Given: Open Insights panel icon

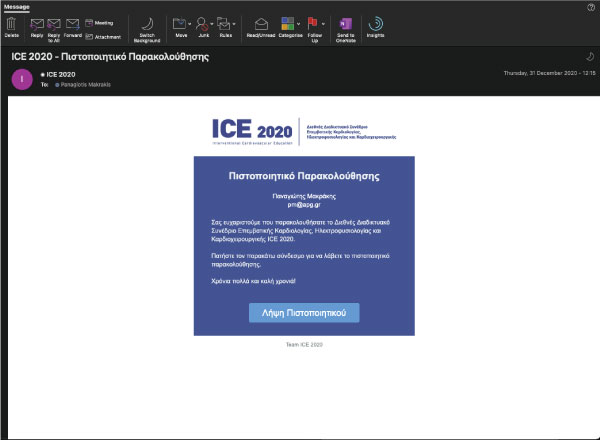Looking at the screenshot, I should (x=375, y=24).
